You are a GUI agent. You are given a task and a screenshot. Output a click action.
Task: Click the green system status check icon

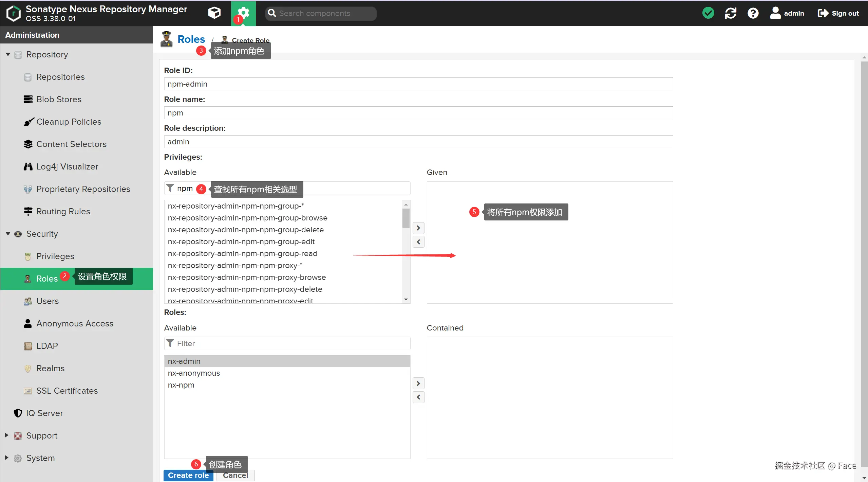coord(708,13)
